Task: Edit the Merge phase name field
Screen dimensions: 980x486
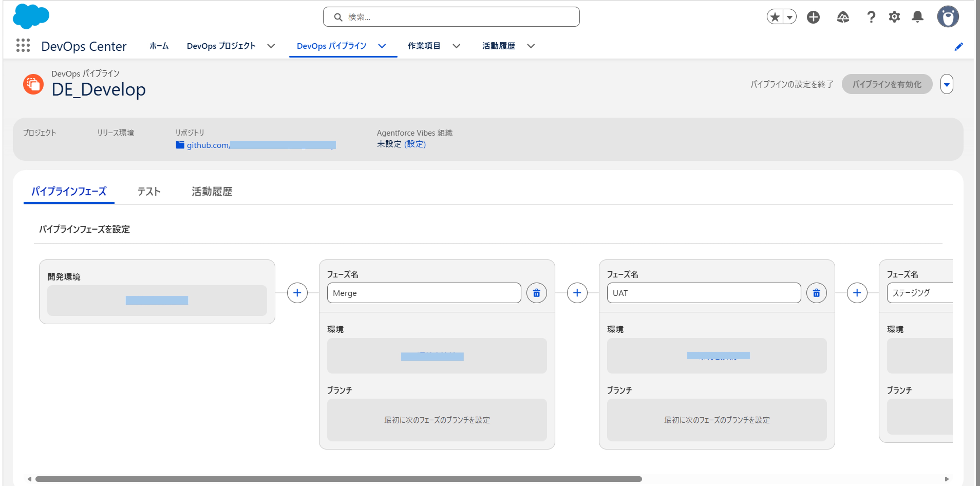Action: [x=424, y=293]
